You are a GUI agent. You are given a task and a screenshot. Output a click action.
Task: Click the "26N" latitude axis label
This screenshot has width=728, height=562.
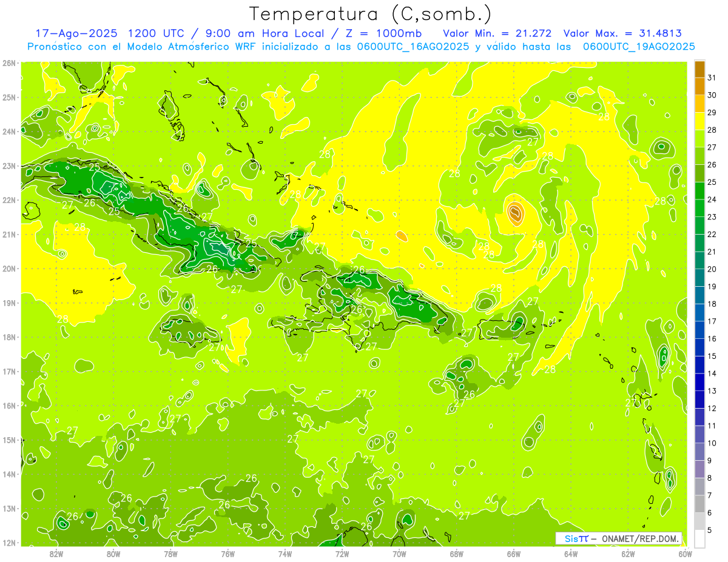(x=9, y=63)
